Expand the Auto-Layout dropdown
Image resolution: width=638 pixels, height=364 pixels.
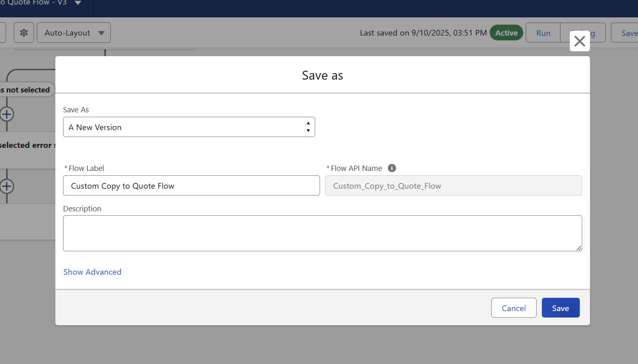(x=74, y=33)
